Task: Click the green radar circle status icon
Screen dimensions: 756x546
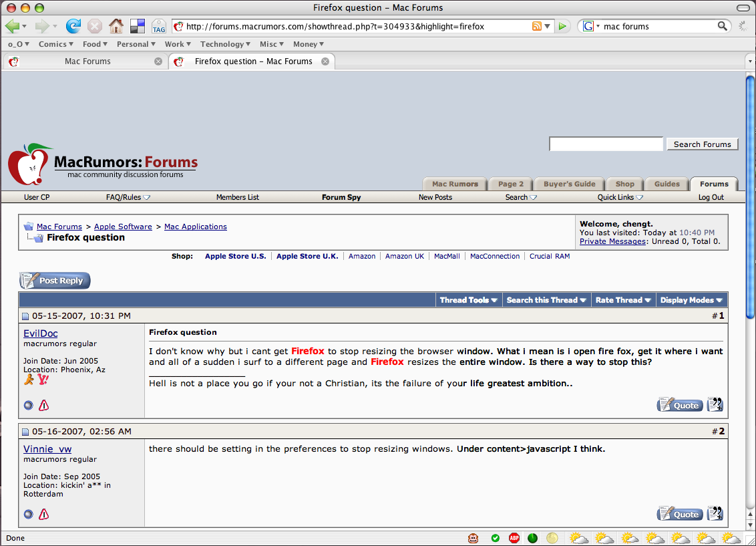Action: (533, 538)
